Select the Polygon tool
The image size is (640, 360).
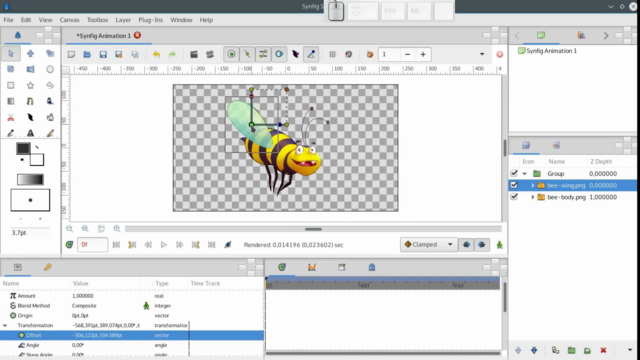(x=50, y=85)
